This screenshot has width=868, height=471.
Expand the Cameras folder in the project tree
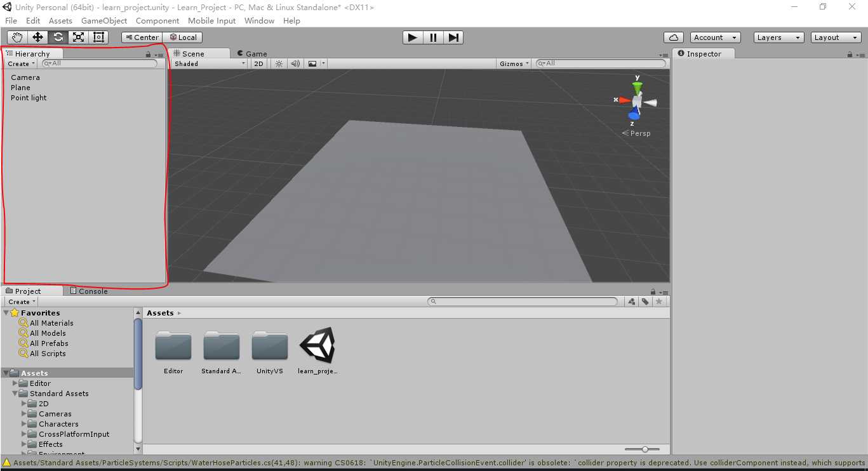tap(25, 414)
